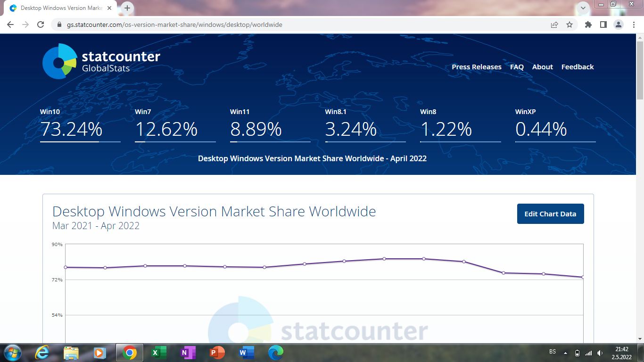Open the tab search dropdown arrow

[583, 8]
